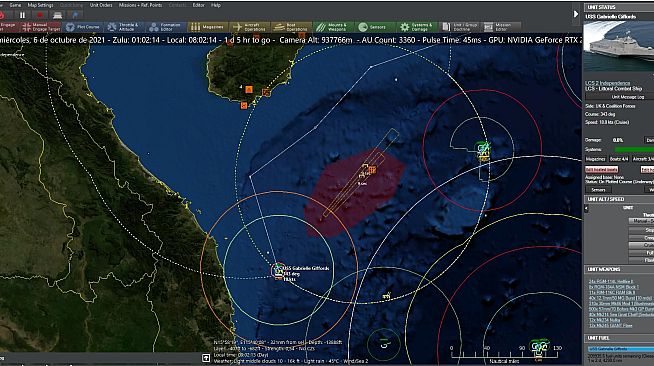Viewport: 654px width, 366px height.
Task: Click the Boats 4/4 button
Action: [x=619, y=159]
